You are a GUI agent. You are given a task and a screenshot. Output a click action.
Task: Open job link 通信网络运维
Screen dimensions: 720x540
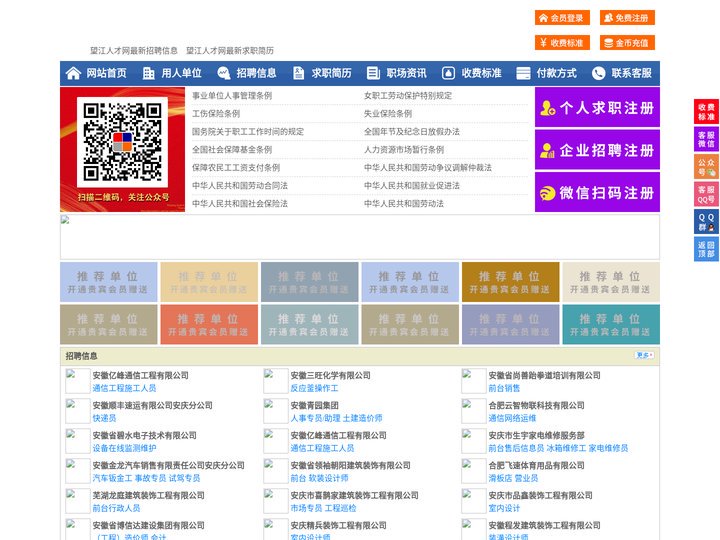[512, 418]
